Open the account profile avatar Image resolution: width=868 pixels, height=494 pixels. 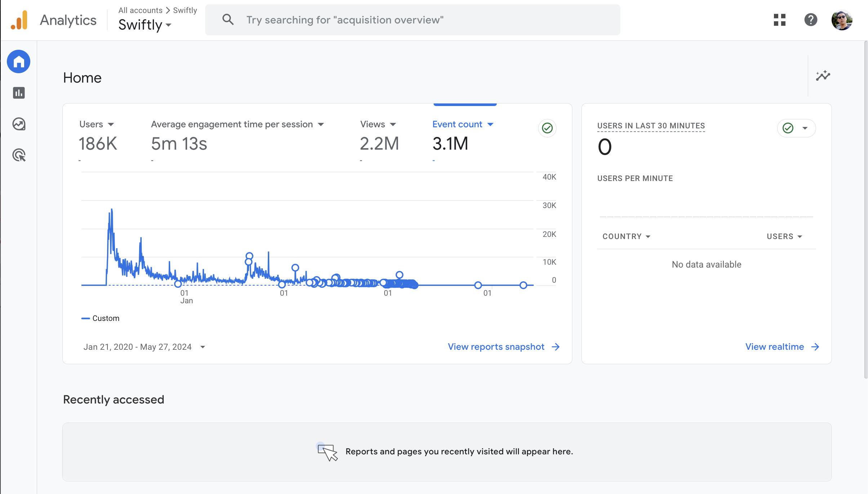coord(842,20)
